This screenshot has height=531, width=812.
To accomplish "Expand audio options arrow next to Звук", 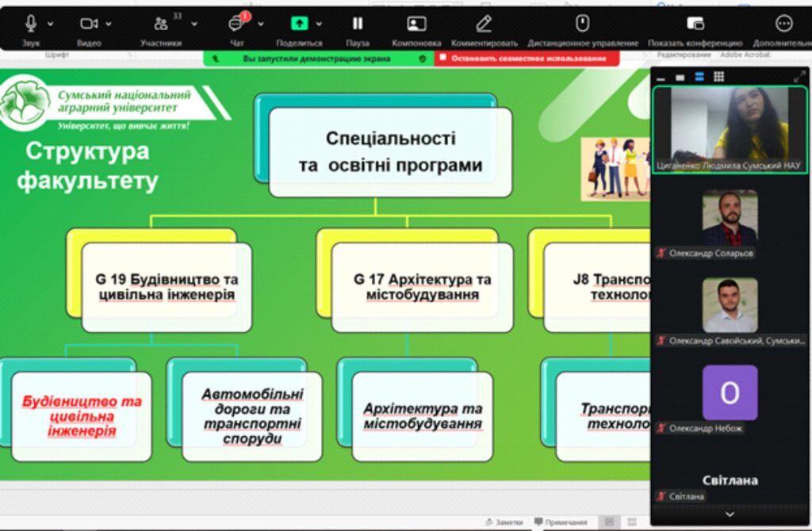I will click(x=51, y=24).
